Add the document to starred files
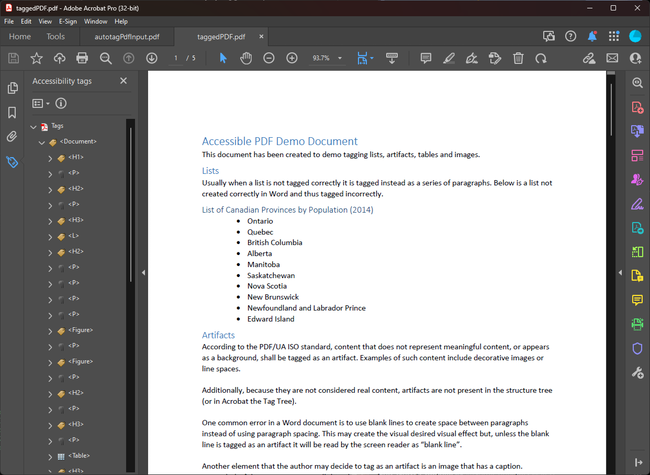The height and width of the screenshot is (475, 650). click(x=36, y=58)
